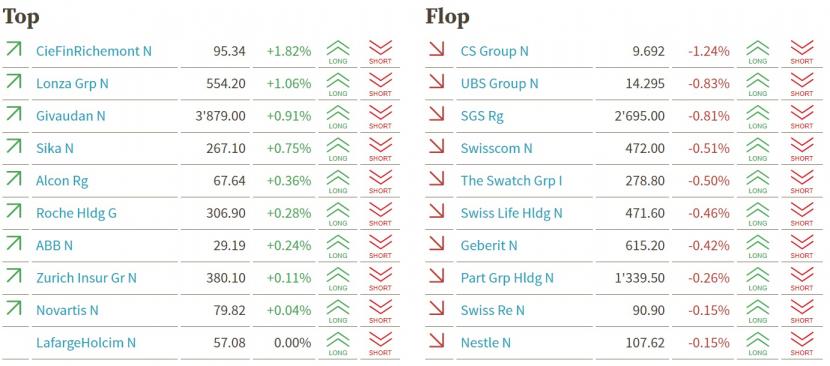Choose LONG icon for Swisscom N
The width and height of the screenshot is (830, 366).
point(757,149)
